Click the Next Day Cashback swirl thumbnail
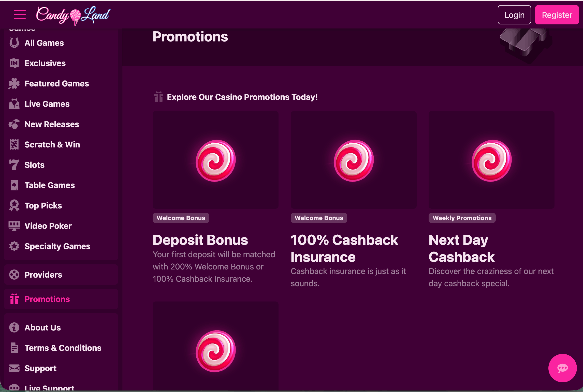Screen dimensions: 583x392 tap(491, 160)
